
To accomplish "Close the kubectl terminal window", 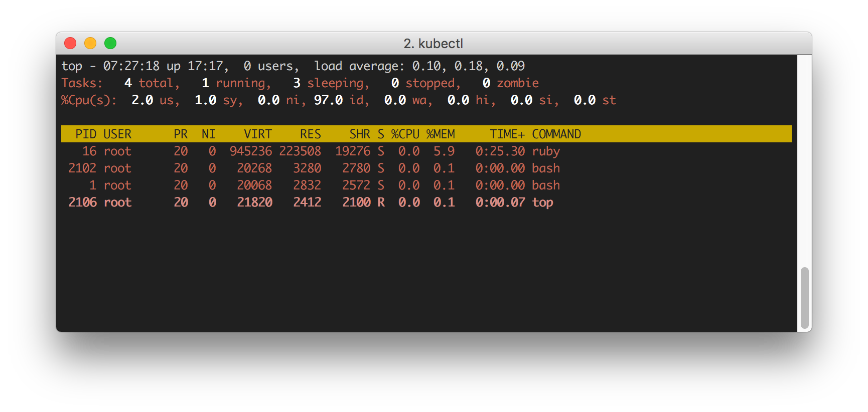I will pos(70,43).
